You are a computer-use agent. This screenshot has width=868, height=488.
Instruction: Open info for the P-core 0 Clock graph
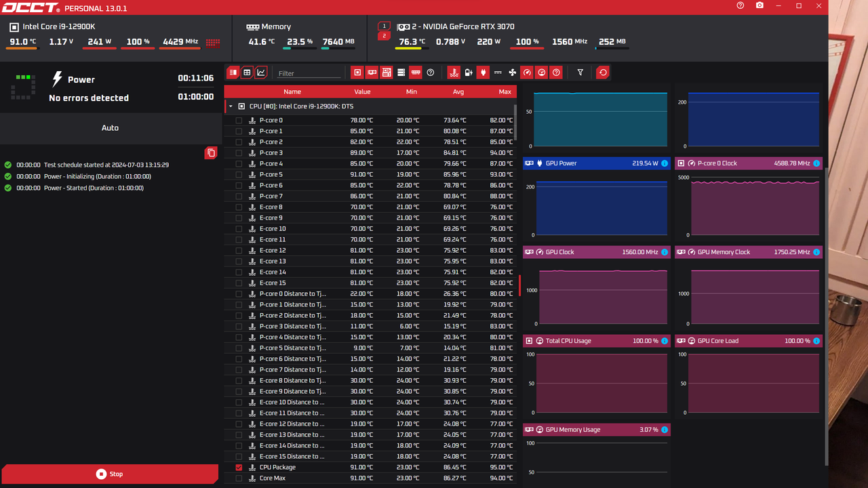[816, 163]
